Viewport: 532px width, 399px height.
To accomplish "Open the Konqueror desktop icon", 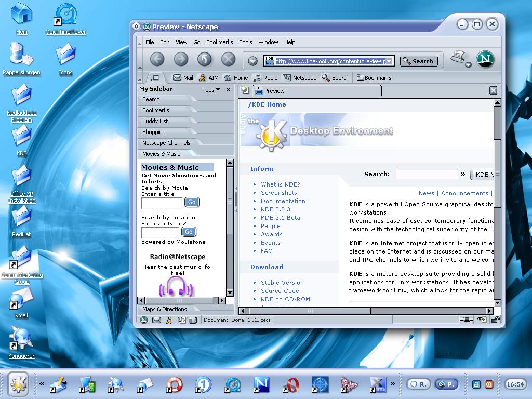I will [x=21, y=343].
